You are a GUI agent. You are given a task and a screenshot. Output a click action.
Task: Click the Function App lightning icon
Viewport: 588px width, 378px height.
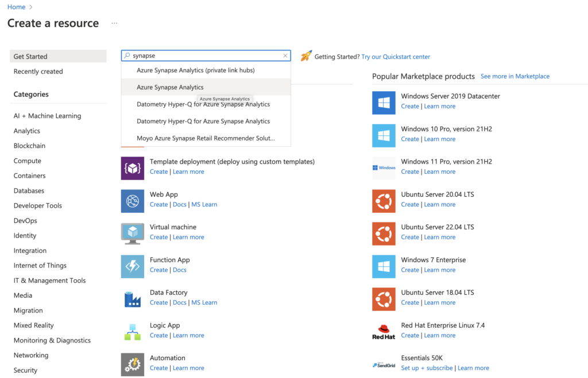[x=133, y=266]
